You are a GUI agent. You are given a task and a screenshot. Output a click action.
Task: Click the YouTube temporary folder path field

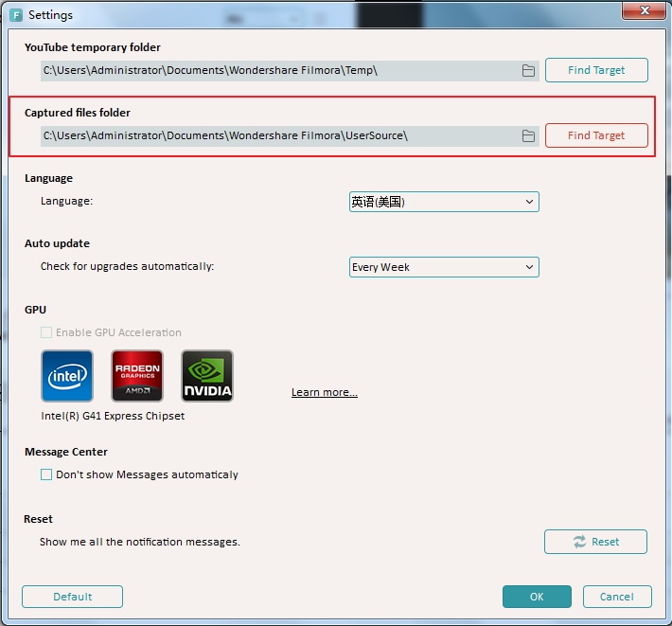(x=290, y=70)
